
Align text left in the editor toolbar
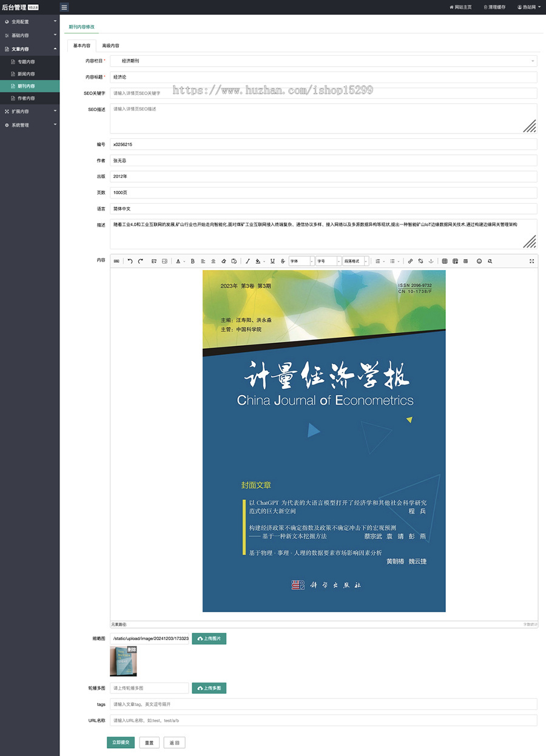pyautogui.click(x=203, y=261)
